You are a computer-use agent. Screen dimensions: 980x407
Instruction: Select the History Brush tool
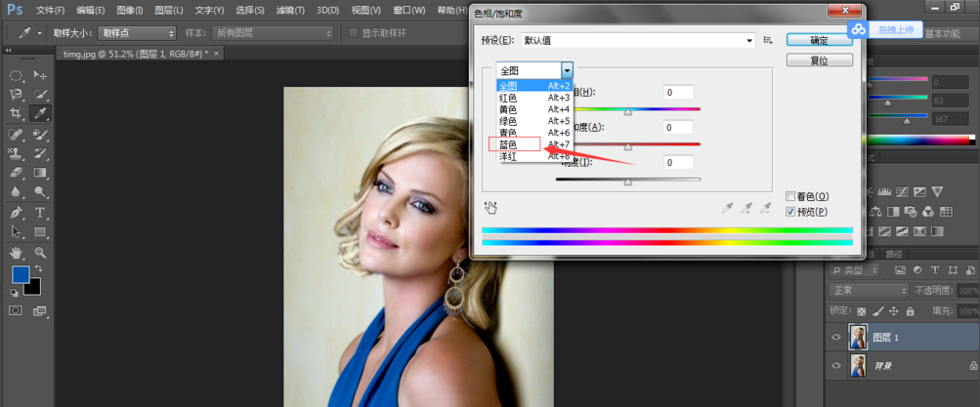point(40,153)
